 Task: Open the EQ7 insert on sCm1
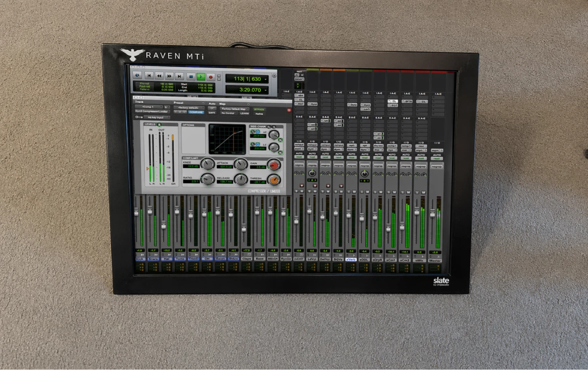point(393,105)
